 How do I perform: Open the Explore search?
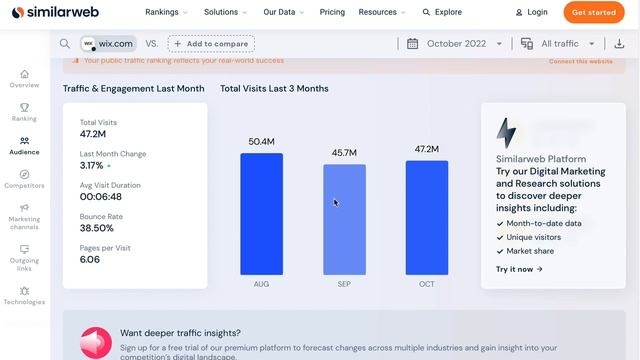pos(442,12)
